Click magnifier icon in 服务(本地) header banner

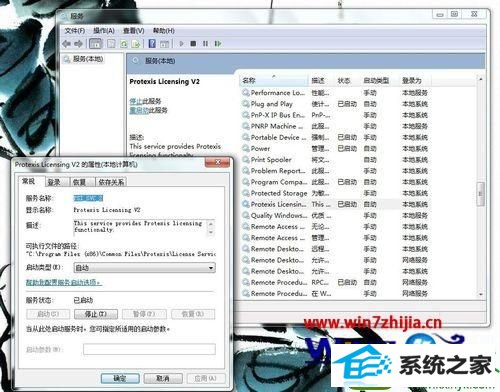(135, 61)
